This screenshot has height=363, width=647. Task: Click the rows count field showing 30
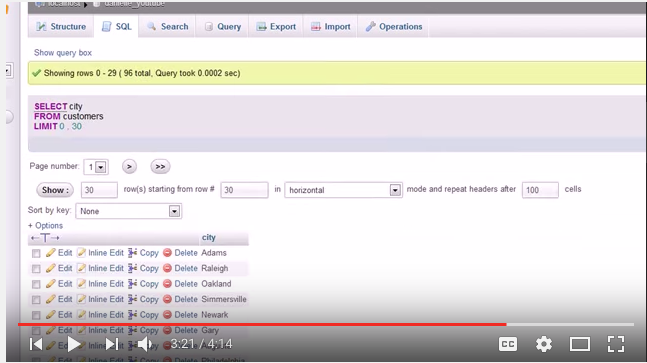point(99,190)
